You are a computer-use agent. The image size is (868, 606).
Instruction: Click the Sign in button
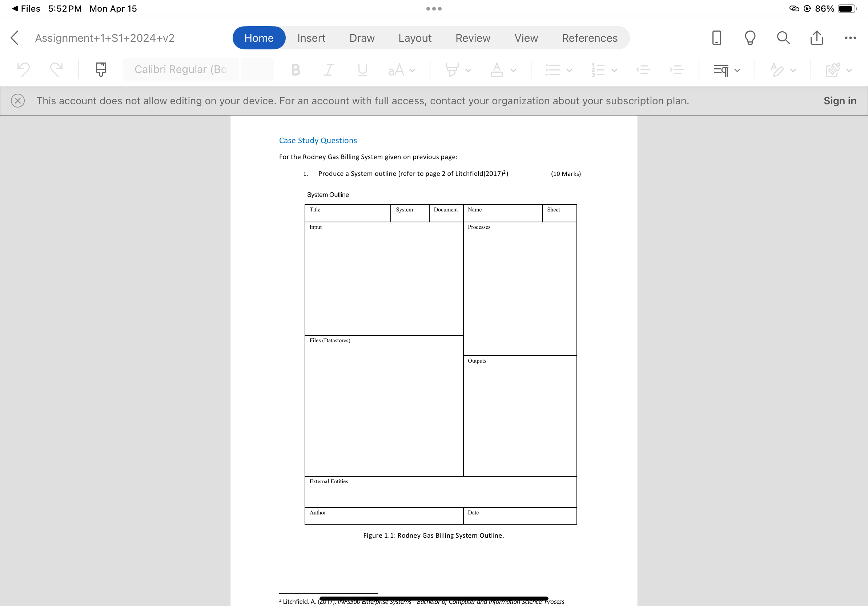(x=840, y=101)
